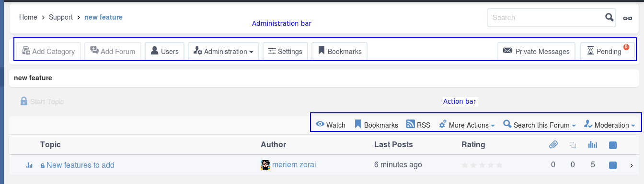
Task: Click the views count 5 in the topic row
Action: (593, 165)
